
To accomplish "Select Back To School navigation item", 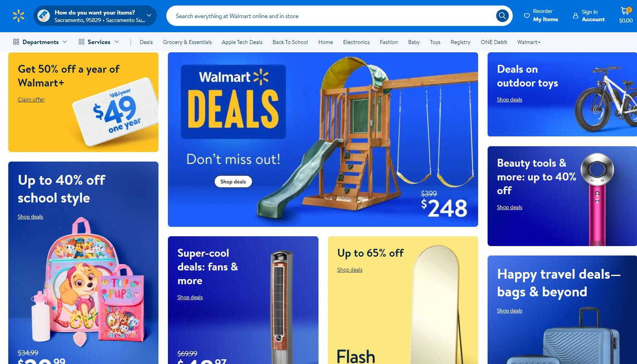I will (290, 42).
